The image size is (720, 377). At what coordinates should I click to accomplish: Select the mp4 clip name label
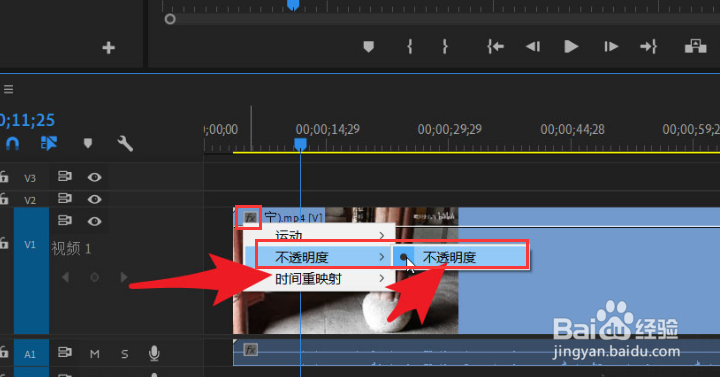293,217
